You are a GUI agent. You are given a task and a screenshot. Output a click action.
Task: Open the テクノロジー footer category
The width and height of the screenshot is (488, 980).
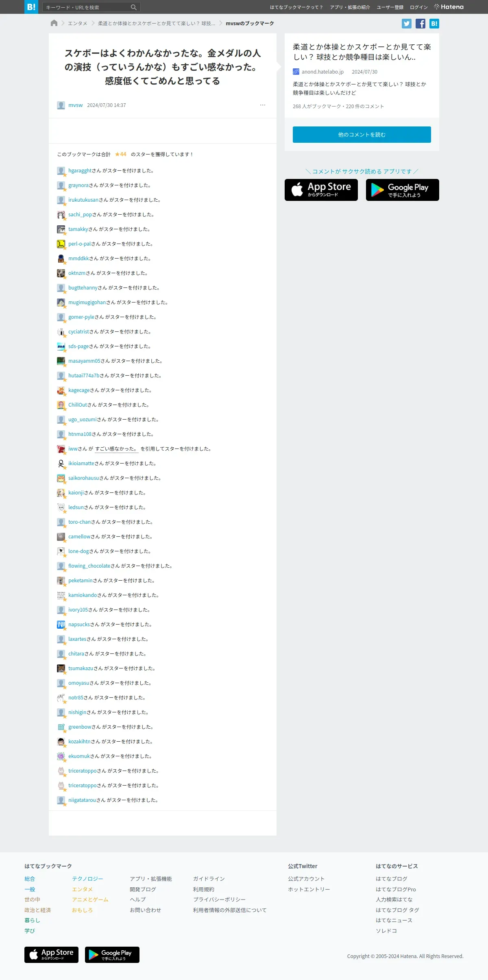coord(87,879)
